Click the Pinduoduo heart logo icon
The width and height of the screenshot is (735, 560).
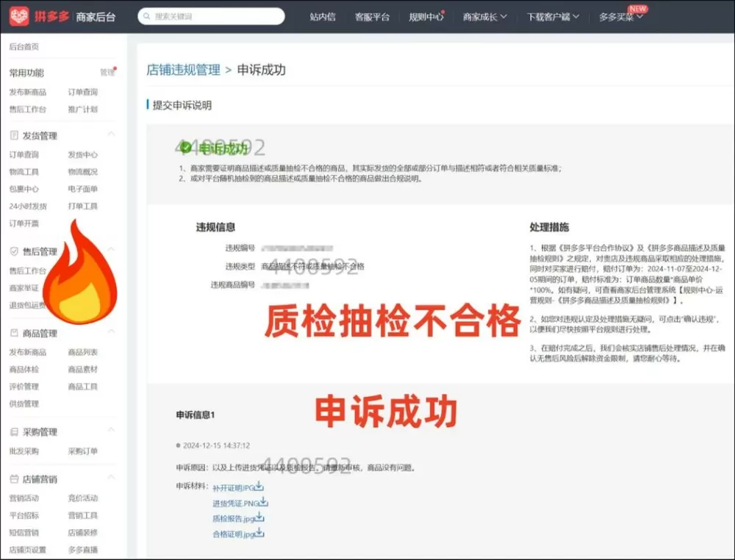[19, 16]
